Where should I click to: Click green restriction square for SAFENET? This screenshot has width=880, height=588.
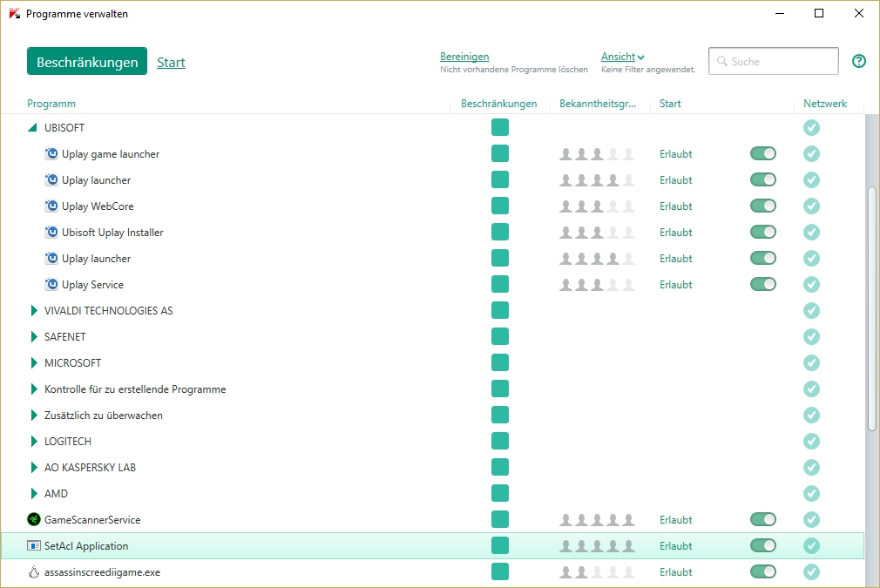(x=499, y=336)
